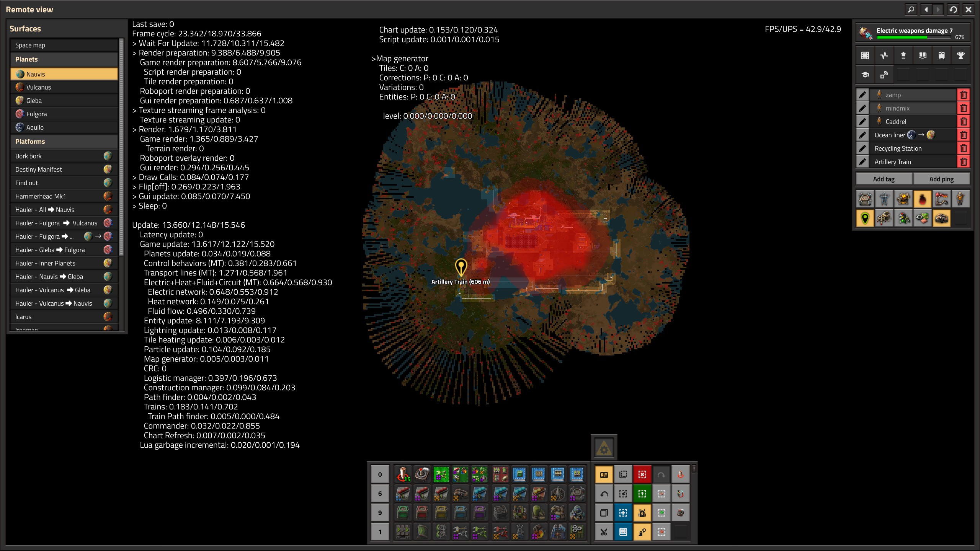Disable map tags overlay pin toggle
The image size is (980, 551).
[865, 218]
